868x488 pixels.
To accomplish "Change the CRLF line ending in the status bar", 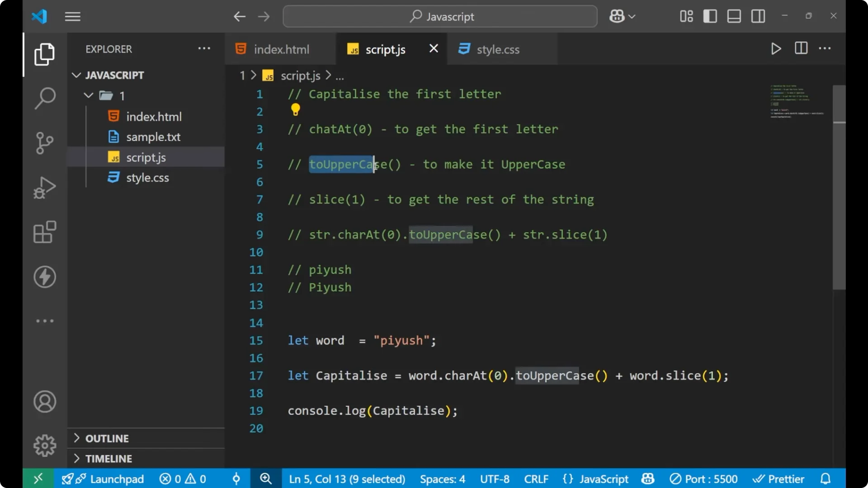I will pos(536,479).
